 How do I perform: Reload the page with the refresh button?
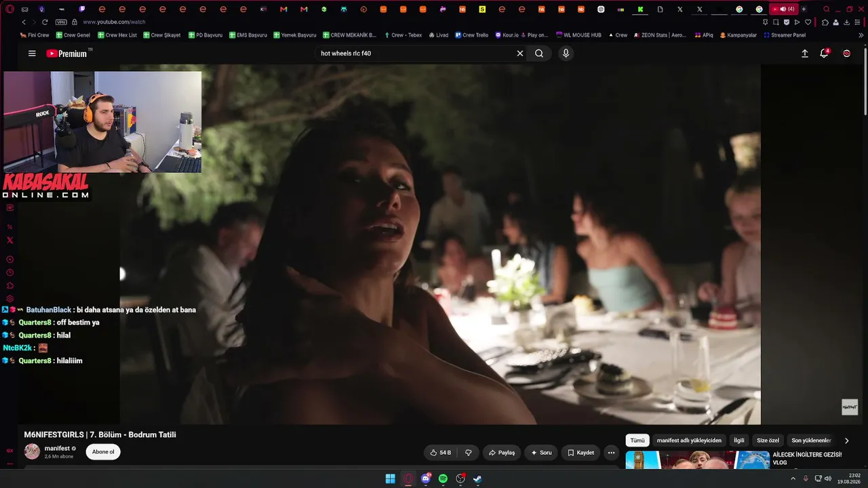click(45, 22)
